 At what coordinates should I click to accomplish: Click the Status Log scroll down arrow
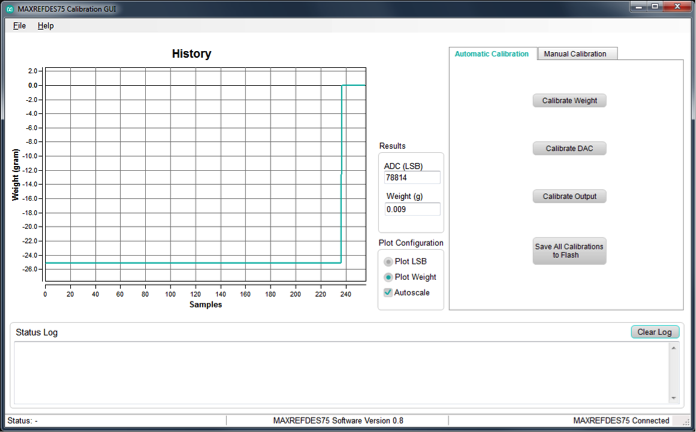point(674,398)
